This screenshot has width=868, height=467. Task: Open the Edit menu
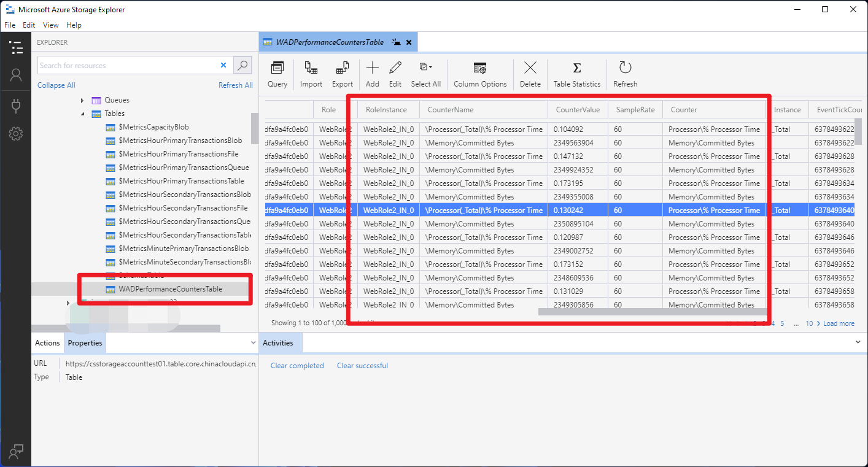click(x=29, y=25)
